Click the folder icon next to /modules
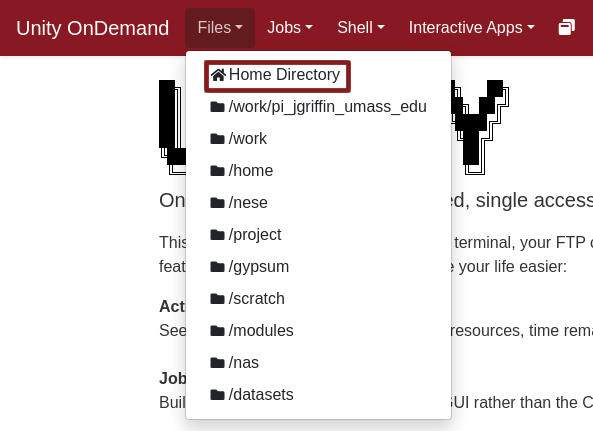 217,331
